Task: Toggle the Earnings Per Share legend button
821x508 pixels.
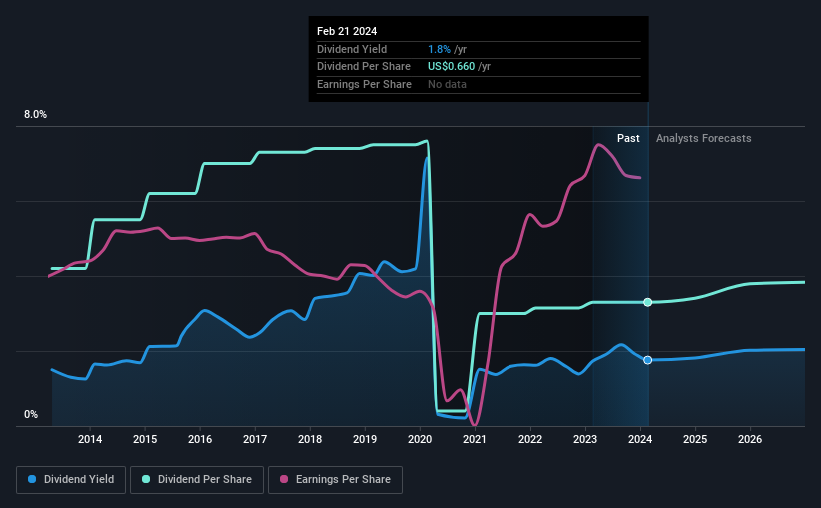Action: (335, 479)
